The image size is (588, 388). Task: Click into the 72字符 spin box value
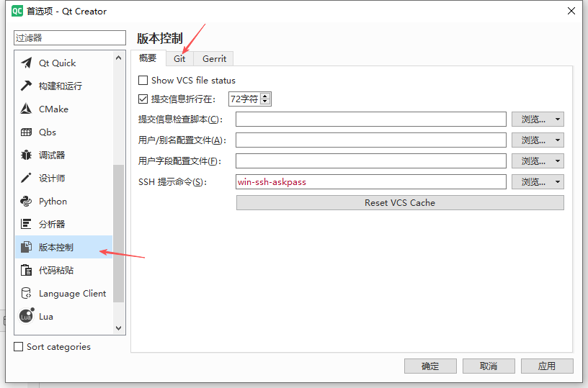(245, 99)
